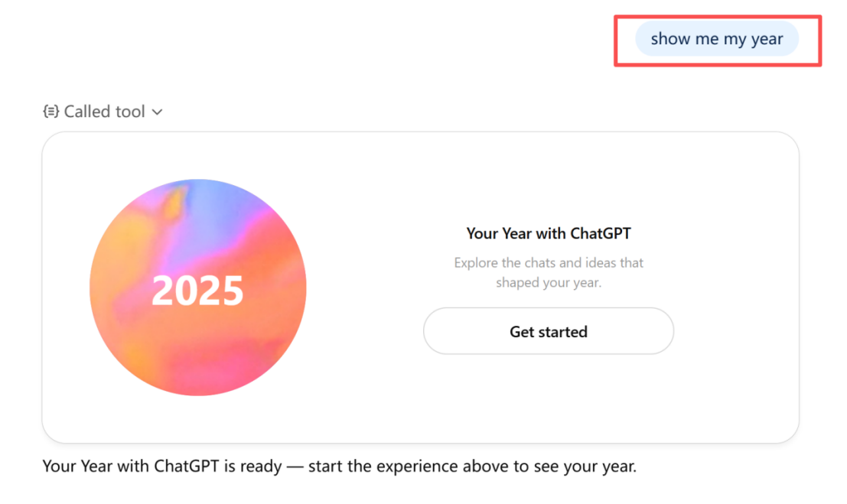Viewport: 847px width, 504px height.
Task: Click the red outline around the user message
Action: pos(718,17)
